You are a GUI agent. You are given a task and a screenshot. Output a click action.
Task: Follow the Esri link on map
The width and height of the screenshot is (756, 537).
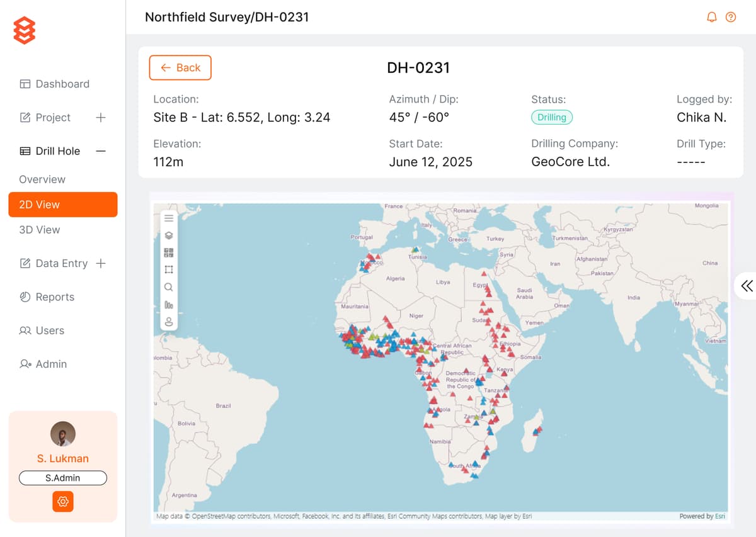pos(719,516)
